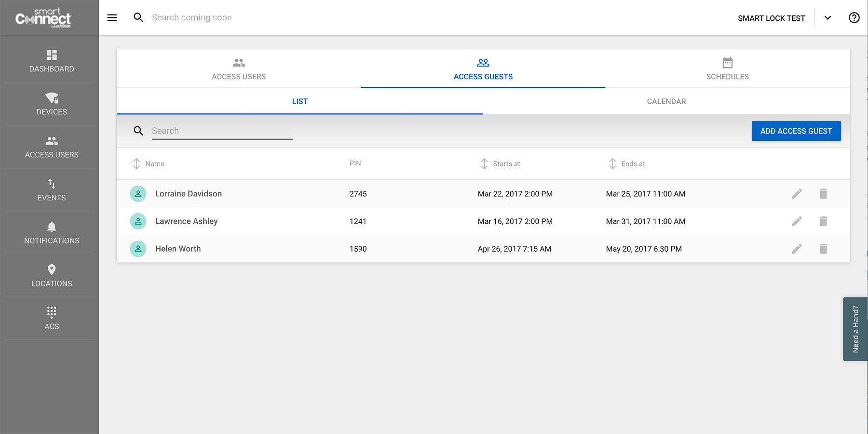Viewport: 868px width, 434px height.
Task: Edit Lawrence Ashley with the pencil icon
Action: (x=797, y=221)
